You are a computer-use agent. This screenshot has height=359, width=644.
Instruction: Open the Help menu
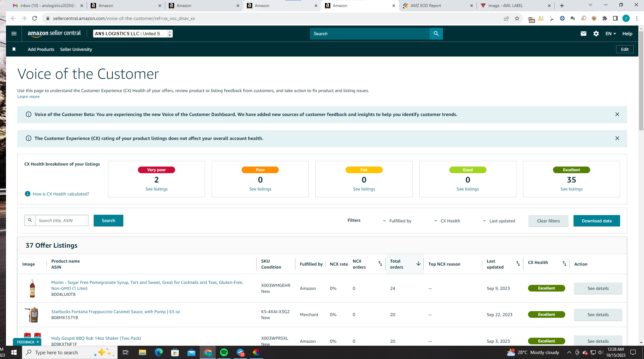627,34
